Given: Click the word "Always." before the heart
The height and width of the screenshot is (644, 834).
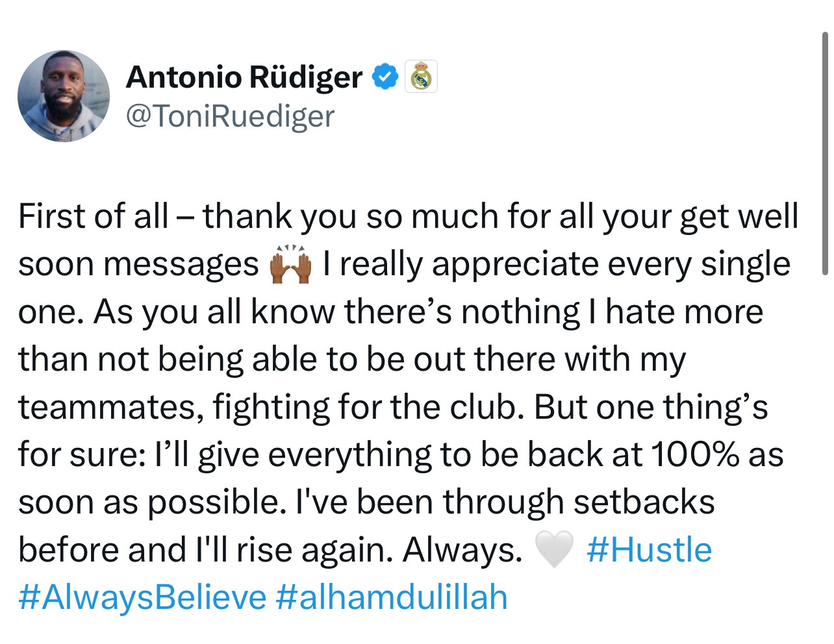Looking at the screenshot, I should pyautogui.click(x=462, y=550).
